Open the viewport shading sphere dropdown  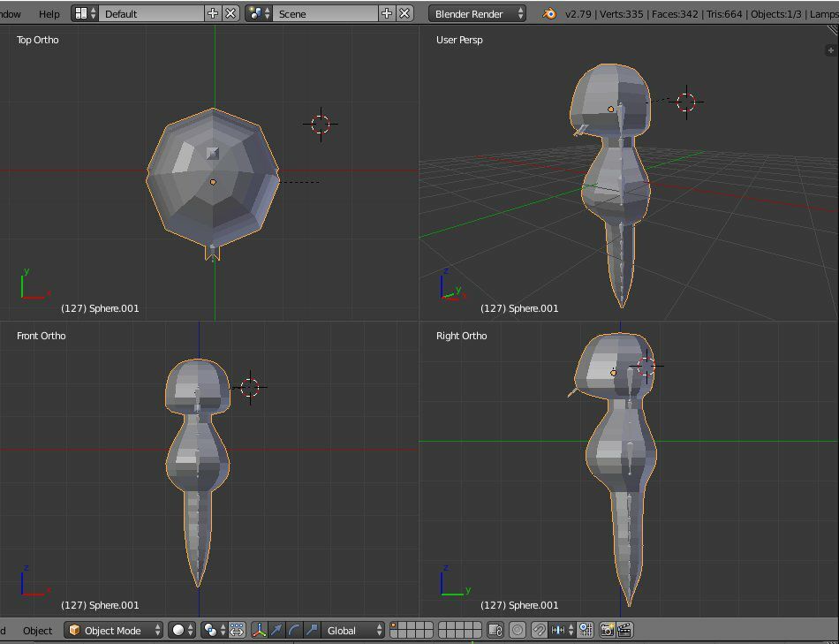coord(182,630)
